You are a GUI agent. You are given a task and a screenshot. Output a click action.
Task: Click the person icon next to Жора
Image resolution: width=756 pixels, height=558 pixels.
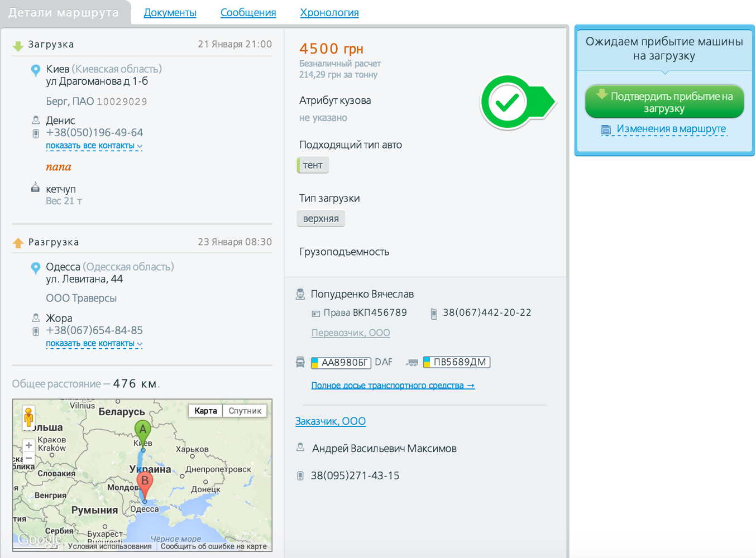tap(36, 318)
